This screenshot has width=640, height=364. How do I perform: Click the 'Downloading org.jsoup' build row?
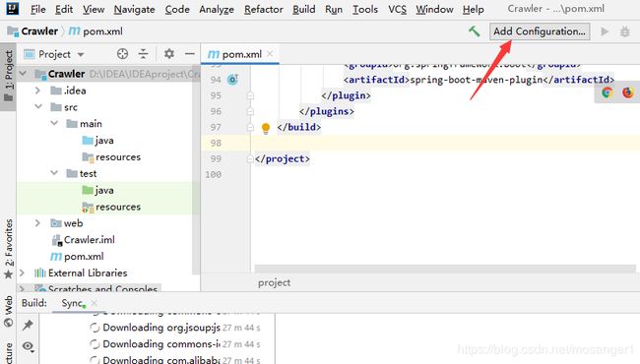coord(174,328)
